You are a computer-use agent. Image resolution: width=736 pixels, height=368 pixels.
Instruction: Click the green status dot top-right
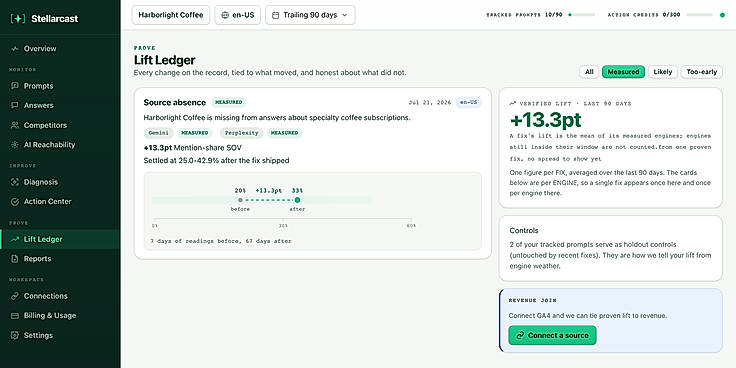tap(722, 15)
